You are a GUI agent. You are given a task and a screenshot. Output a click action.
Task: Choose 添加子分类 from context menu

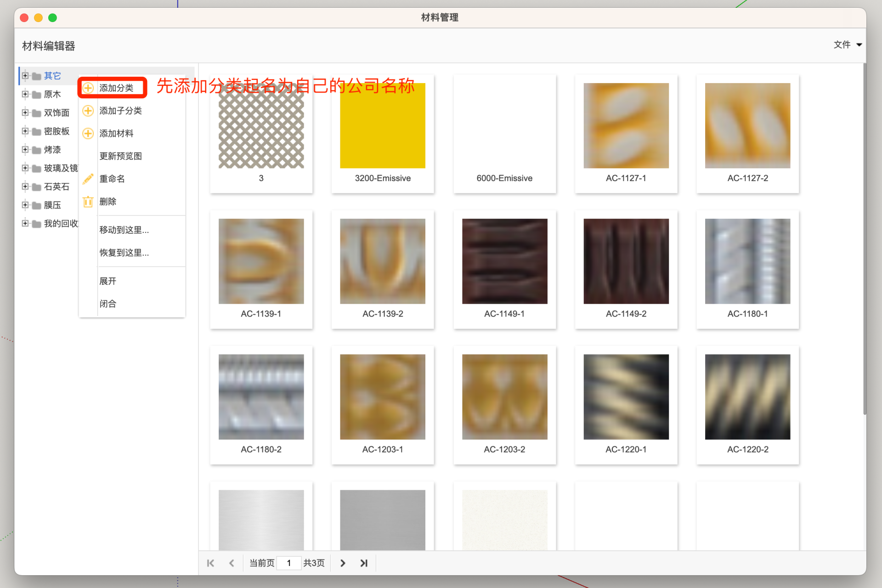pyautogui.click(x=132, y=111)
